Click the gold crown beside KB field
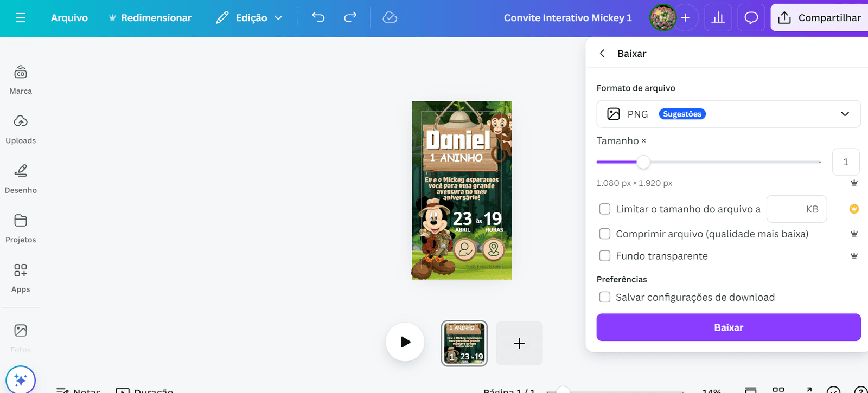Viewport: 868px width, 393px height. click(x=854, y=209)
